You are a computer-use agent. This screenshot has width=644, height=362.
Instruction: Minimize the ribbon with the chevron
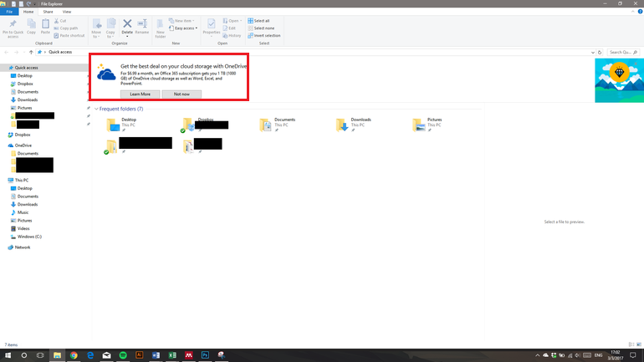pos(632,12)
